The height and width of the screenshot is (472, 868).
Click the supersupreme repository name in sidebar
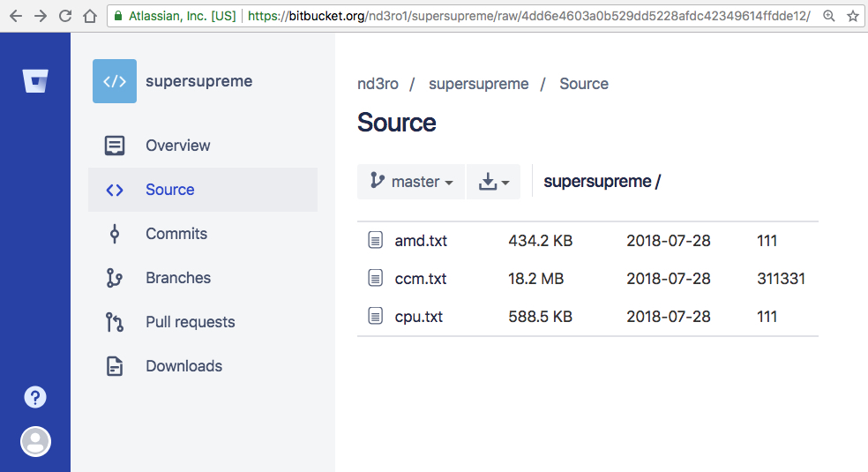(198, 81)
